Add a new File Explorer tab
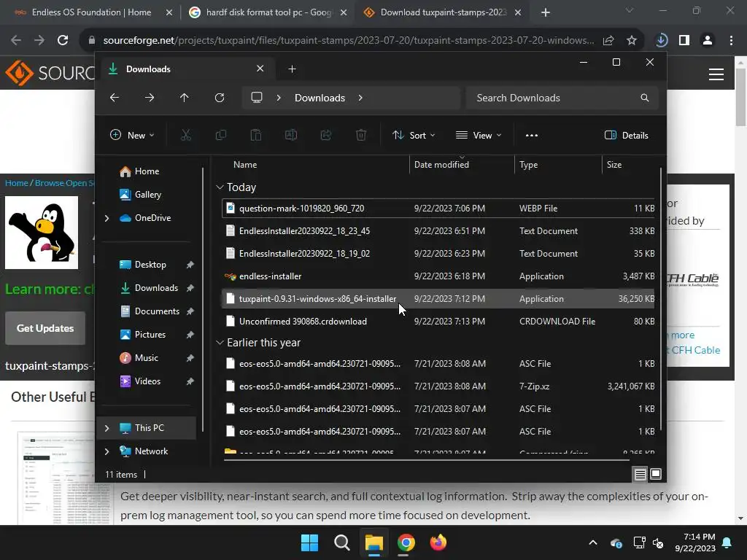Screen dimensions: 747x560 click(292, 69)
